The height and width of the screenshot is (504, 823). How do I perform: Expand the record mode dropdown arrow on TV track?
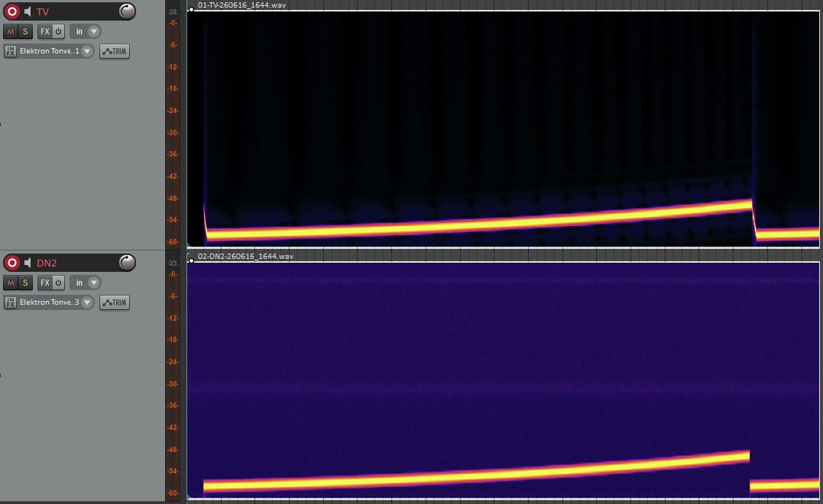click(94, 31)
